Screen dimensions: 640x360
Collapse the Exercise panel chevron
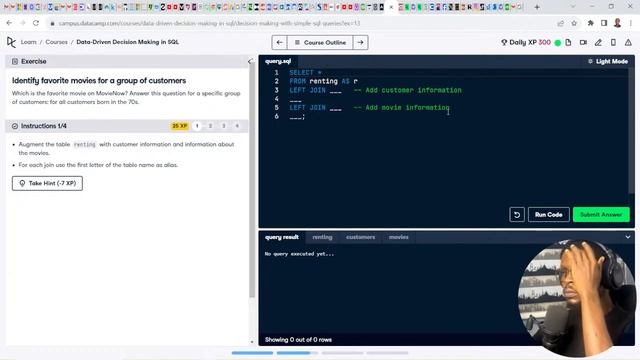tap(250, 62)
